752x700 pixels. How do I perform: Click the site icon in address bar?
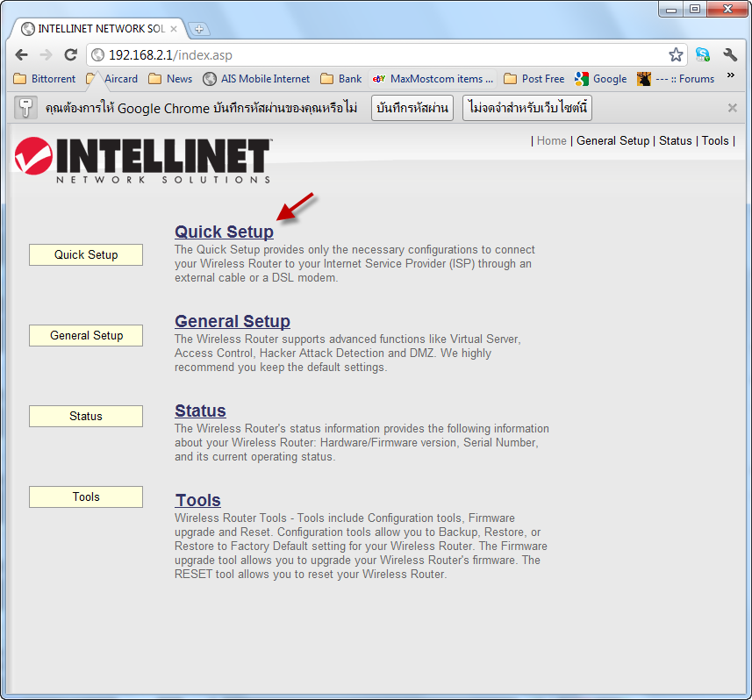(x=97, y=55)
